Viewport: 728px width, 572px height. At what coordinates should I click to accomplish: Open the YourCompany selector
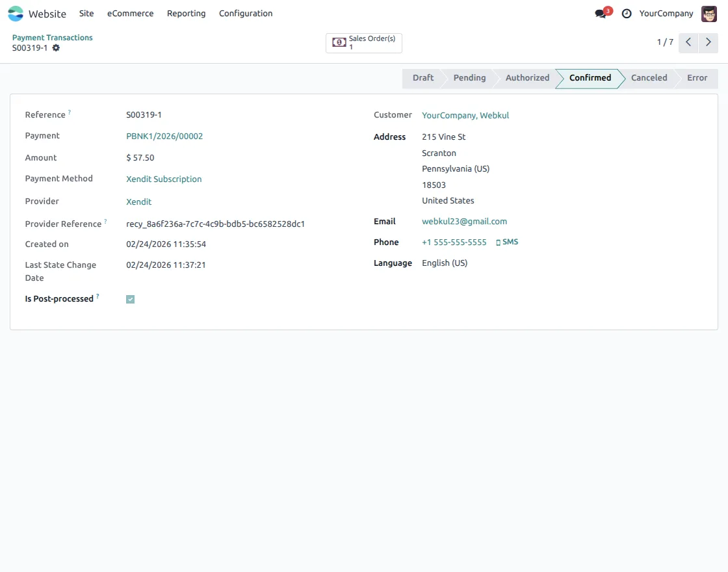(666, 13)
